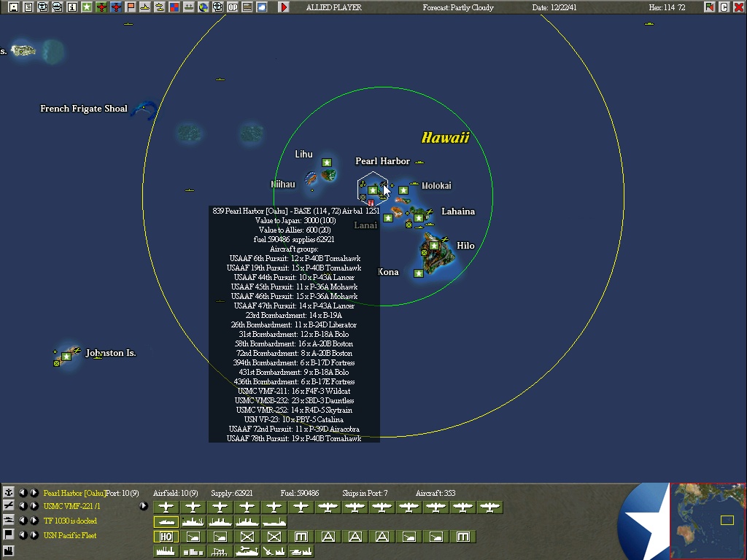Select the yellow-highlighted HQ unit icon

tap(166, 537)
